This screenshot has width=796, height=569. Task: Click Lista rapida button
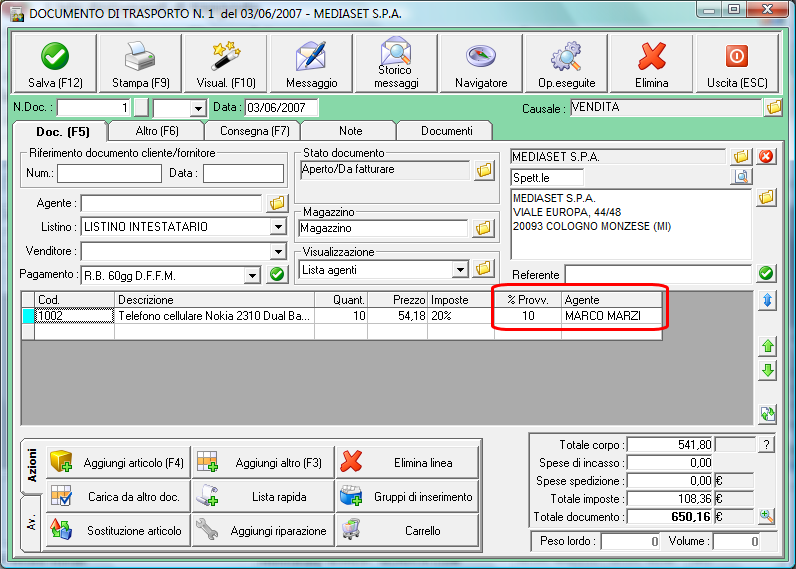tap(263, 496)
